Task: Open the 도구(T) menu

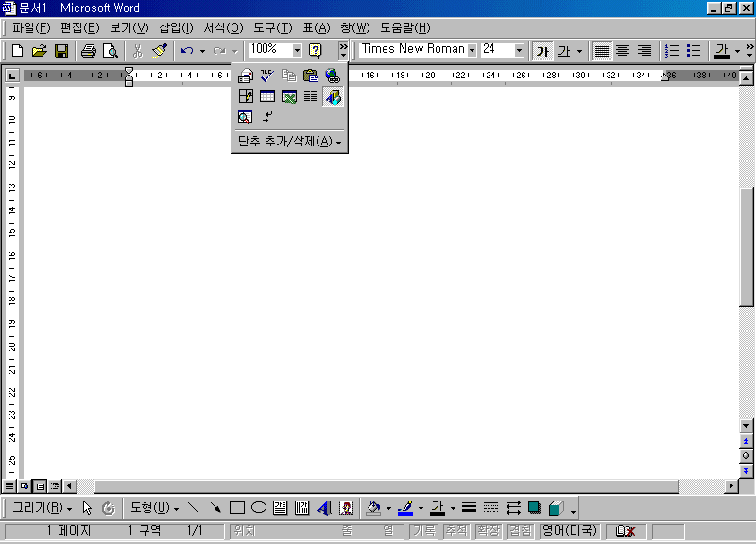Action: (273, 28)
